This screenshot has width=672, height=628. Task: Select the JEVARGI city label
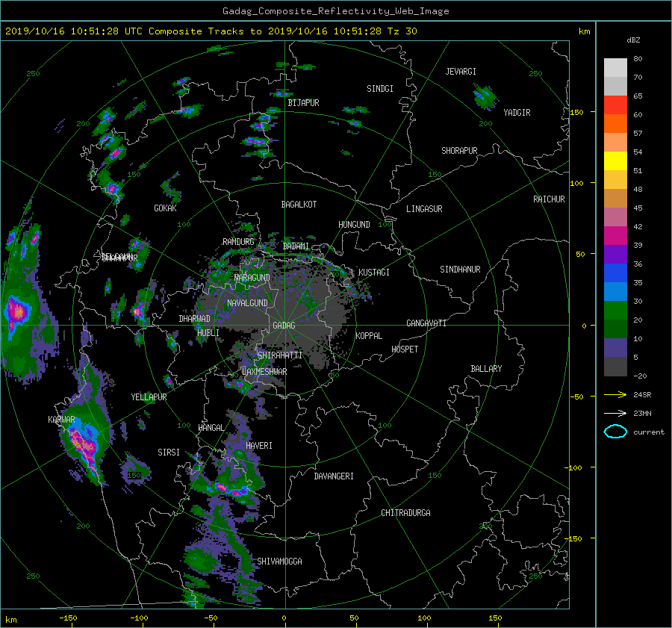coord(461,72)
